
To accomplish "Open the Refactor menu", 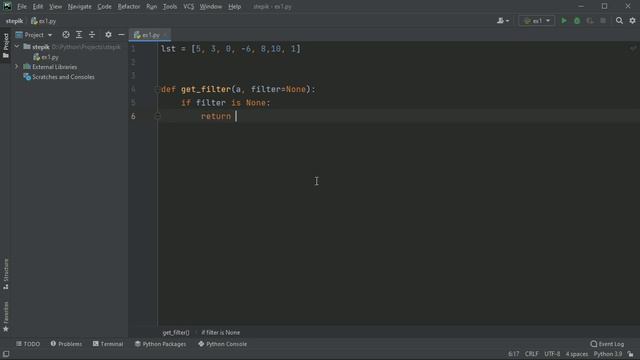I will point(129,7).
